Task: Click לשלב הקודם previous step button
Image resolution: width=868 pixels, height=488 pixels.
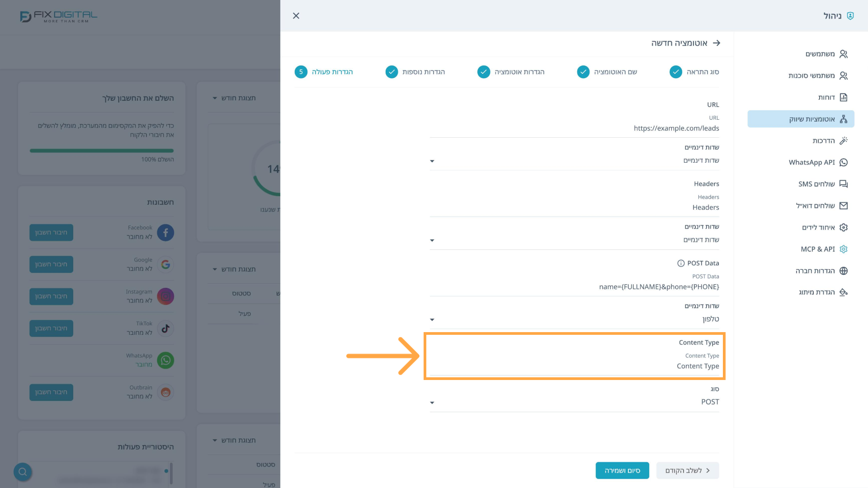Action: 688,470
